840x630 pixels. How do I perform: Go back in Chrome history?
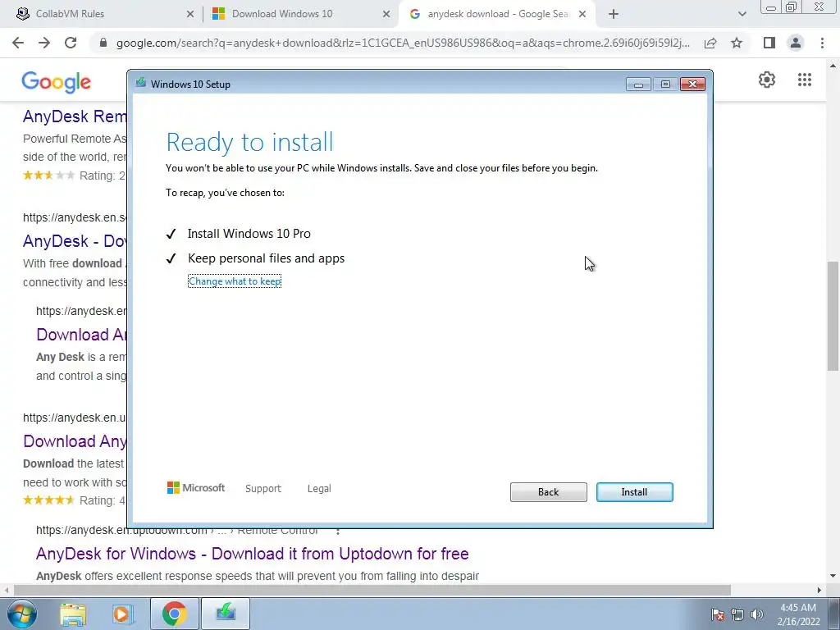pyautogui.click(x=18, y=43)
